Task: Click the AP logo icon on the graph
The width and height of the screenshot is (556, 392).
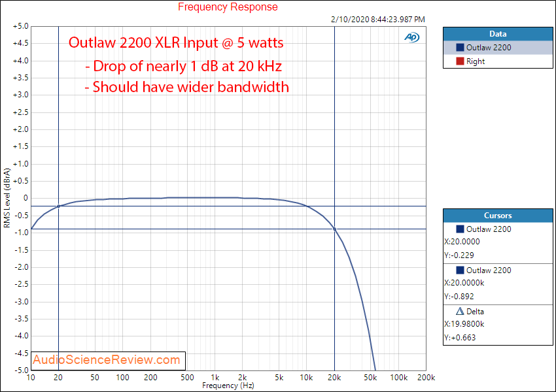Action: click(x=411, y=37)
